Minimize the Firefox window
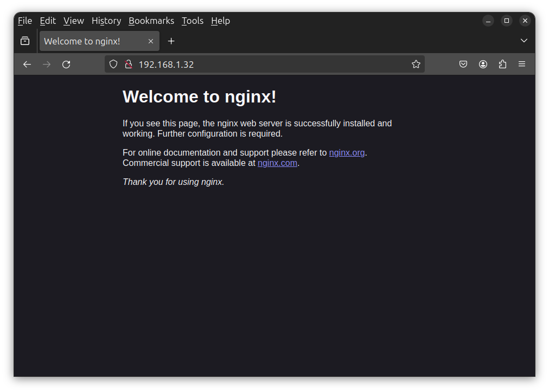The width and height of the screenshot is (549, 392). pos(488,21)
